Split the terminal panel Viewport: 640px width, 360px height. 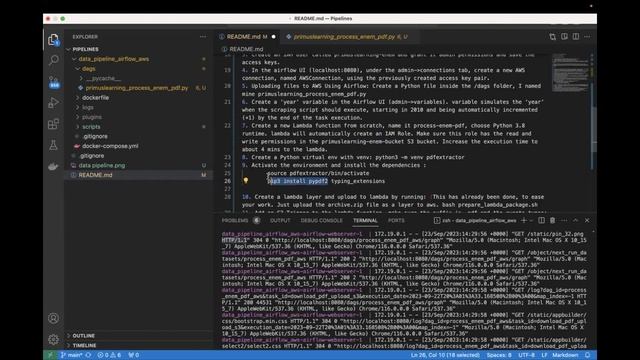click(x=541, y=220)
